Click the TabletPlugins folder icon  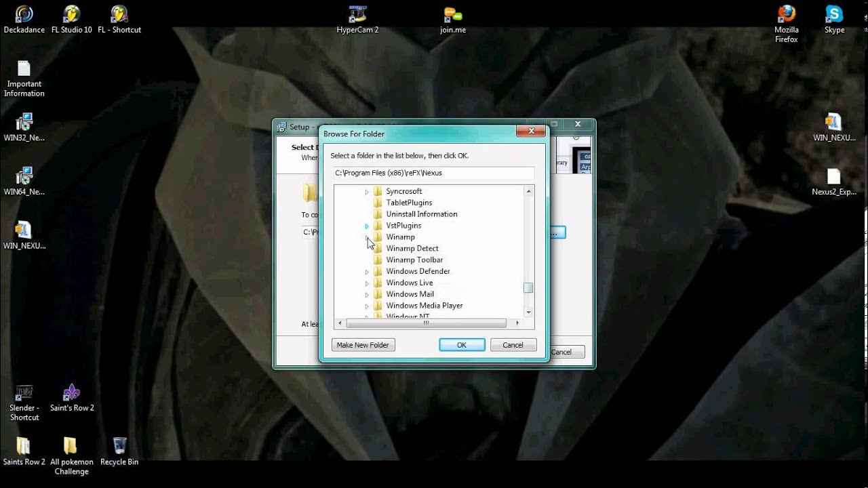coord(378,203)
